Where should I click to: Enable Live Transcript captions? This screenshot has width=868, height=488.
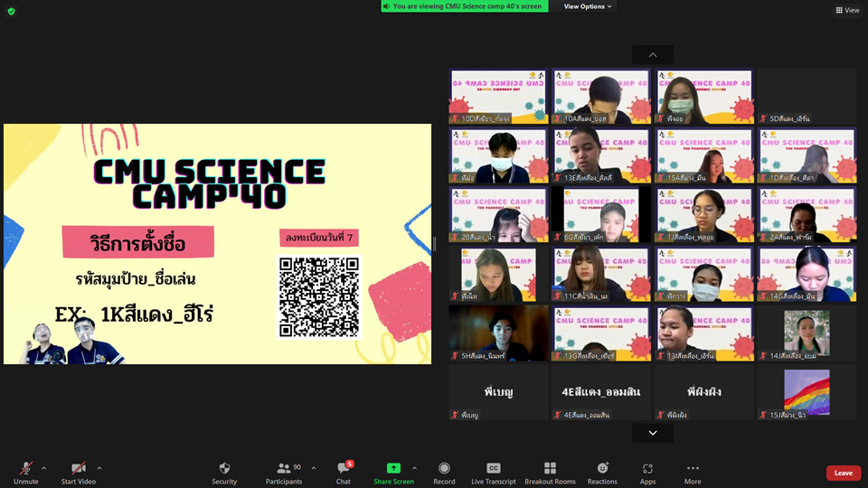pyautogui.click(x=494, y=468)
